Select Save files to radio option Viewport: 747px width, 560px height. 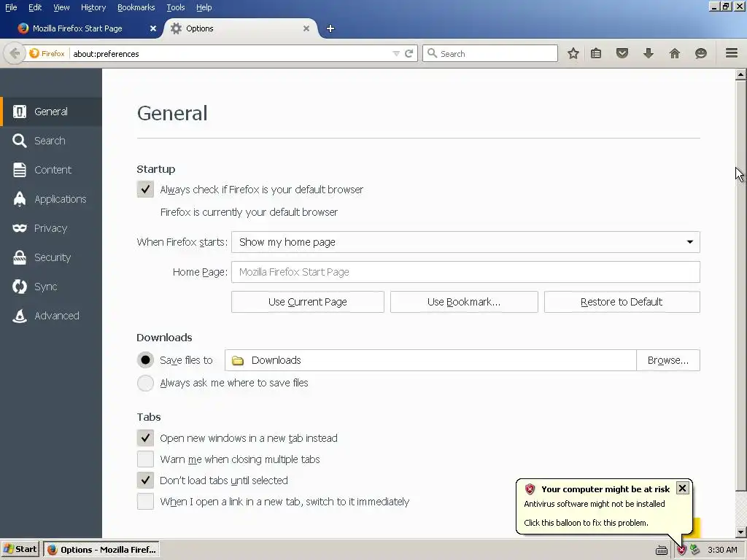point(145,360)
